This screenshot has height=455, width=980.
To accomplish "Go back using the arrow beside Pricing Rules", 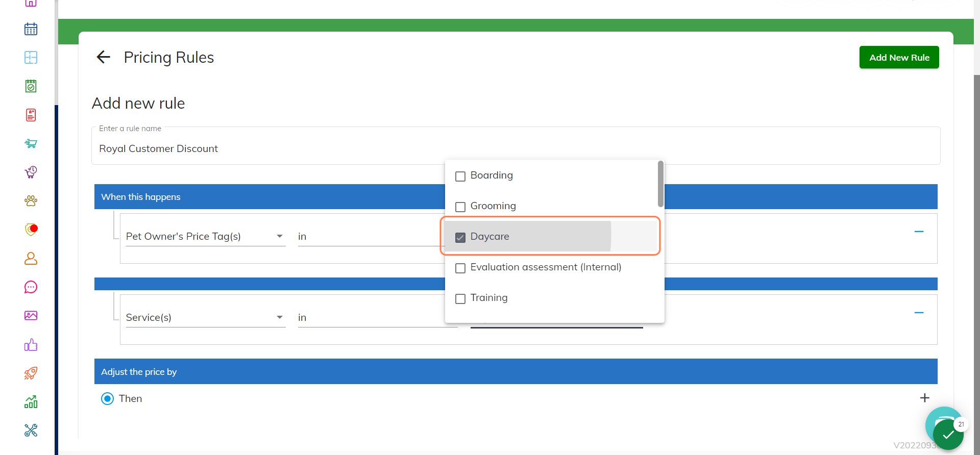I will (104, 57).
